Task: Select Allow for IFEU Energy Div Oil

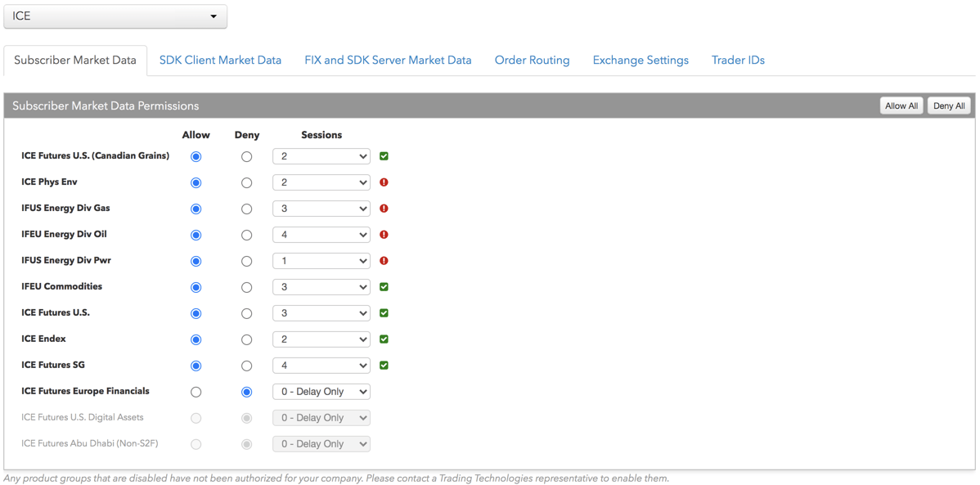Action: [196, 235]
